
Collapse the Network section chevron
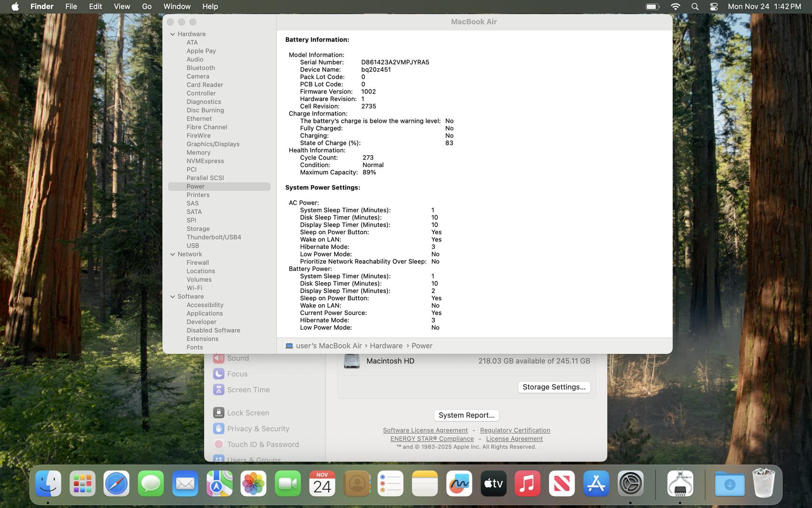click(x=172, y=254)
